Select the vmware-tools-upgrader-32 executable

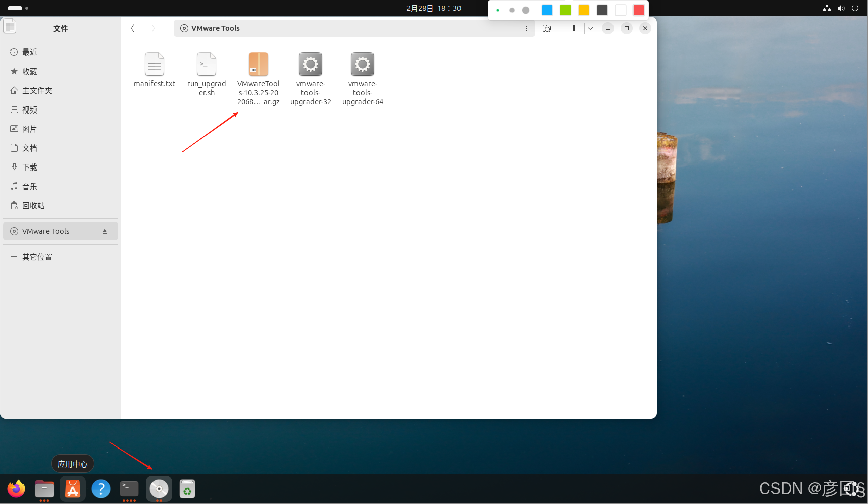pyautogui.click(x=311, y=79)
